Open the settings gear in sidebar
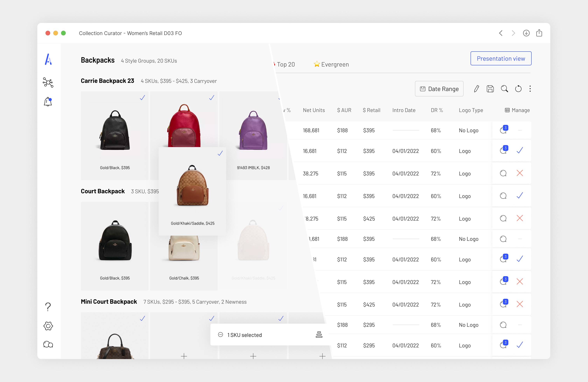The height and width of the screenshot is (382, 588). (48, 326)
